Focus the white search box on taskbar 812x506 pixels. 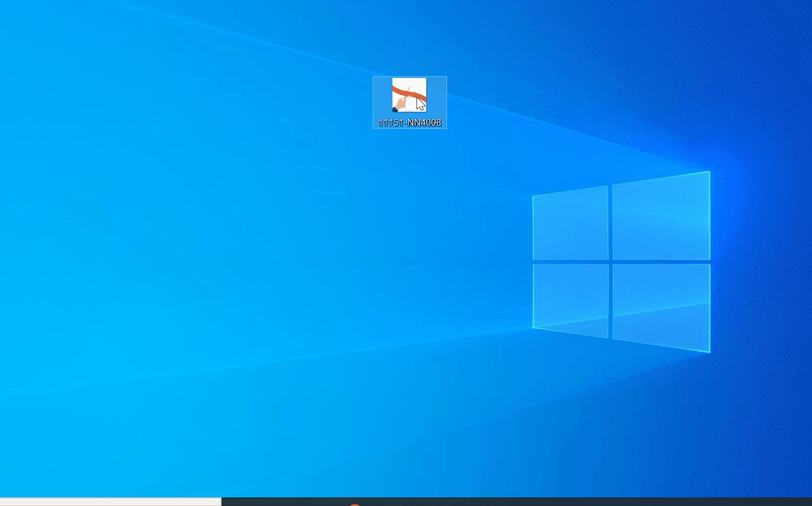pos(110,502)
